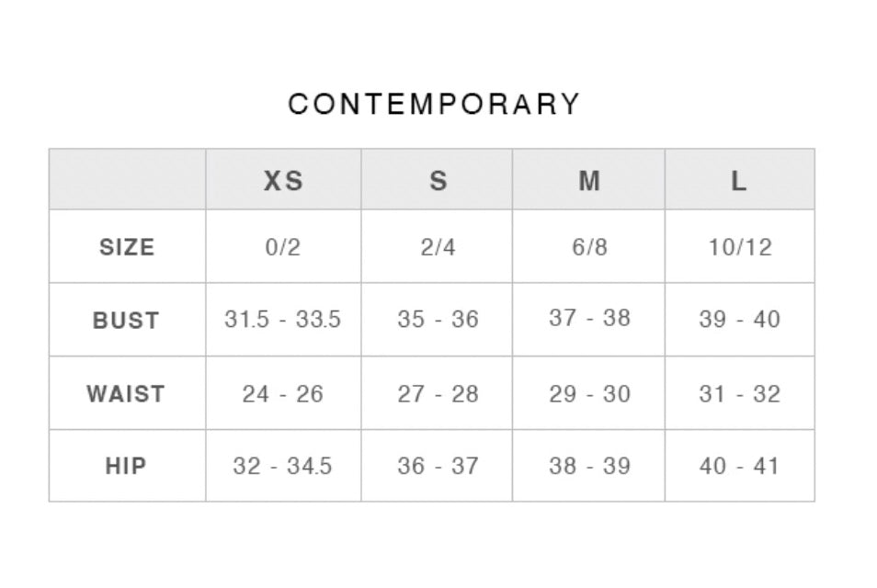Click hip measurement 40 - 41
The height and width of the screenshot is (588, 877).
[740, 466]
